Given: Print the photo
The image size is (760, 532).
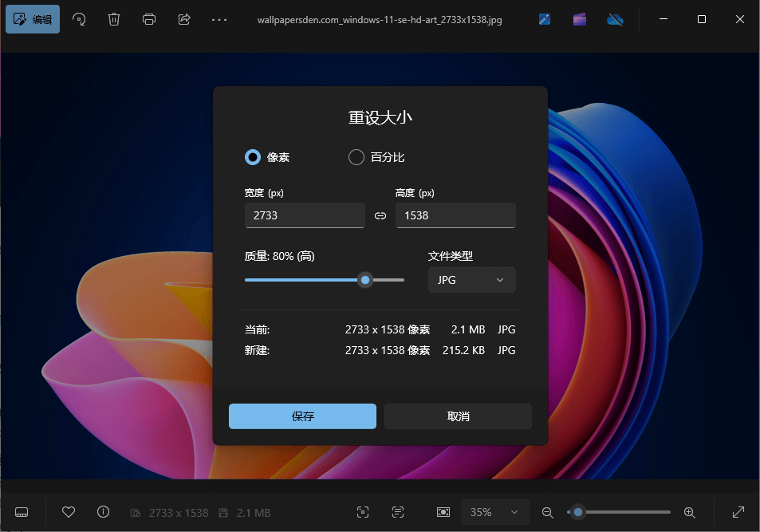Looking at the screenshot, I should point(148,18).
